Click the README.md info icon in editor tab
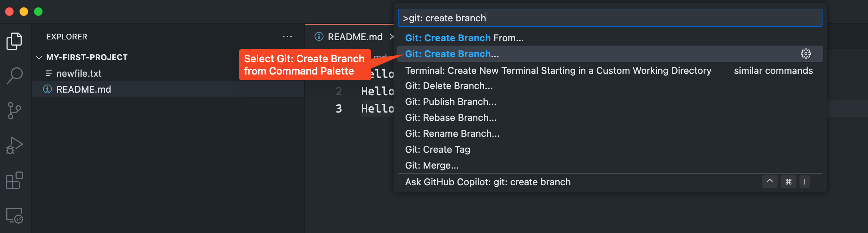The height and width of the screenshot is (233, 868). (319, 37)
